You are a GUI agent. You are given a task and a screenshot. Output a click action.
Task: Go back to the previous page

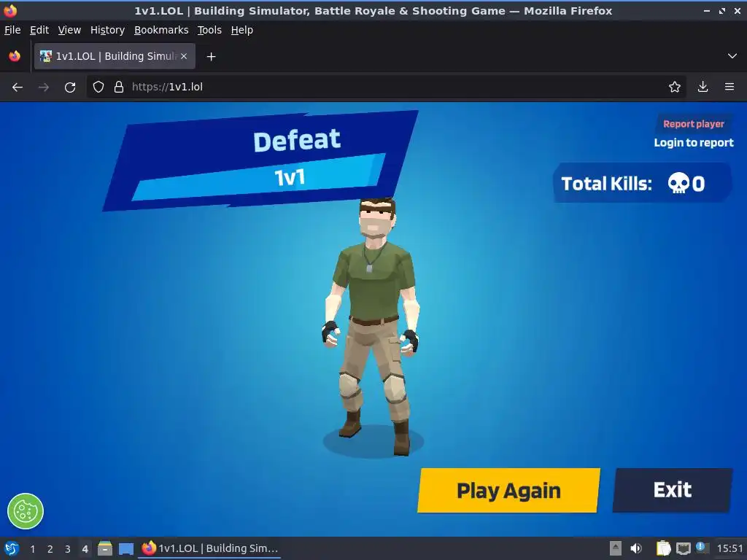18,87
